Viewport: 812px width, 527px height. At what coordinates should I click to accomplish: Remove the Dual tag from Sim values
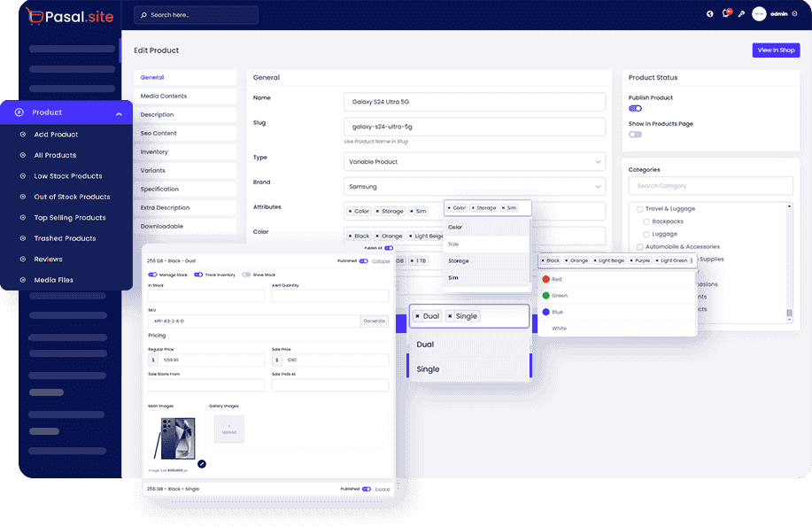pos(417,316)
